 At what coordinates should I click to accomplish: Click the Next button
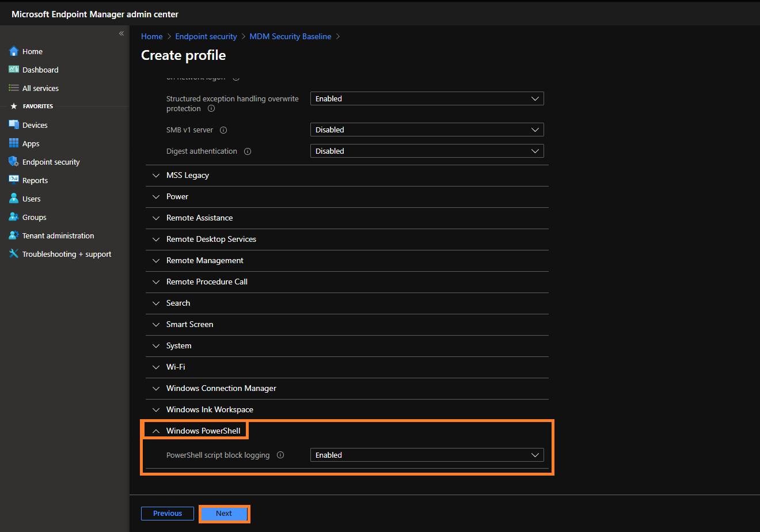pos(224,514)
